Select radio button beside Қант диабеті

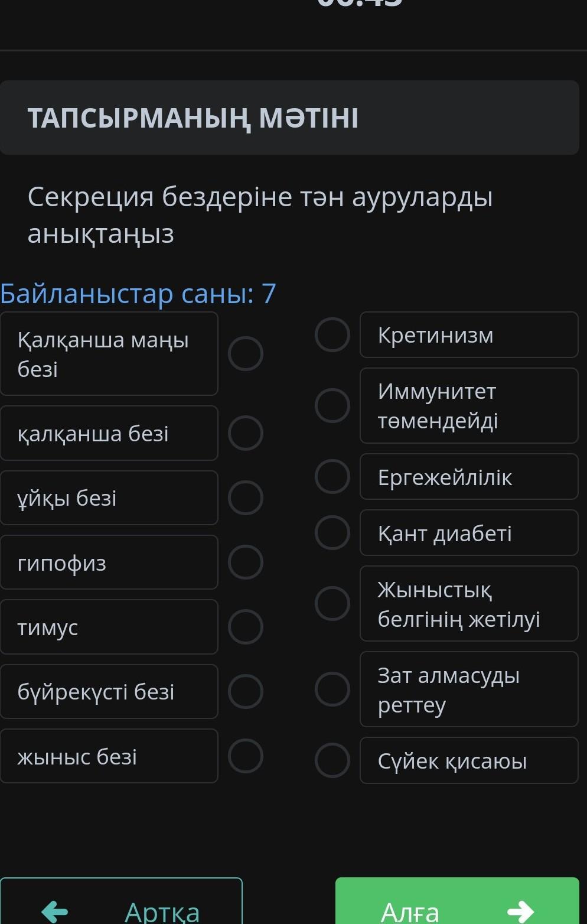pyautogui.click(x=332, y=532)
